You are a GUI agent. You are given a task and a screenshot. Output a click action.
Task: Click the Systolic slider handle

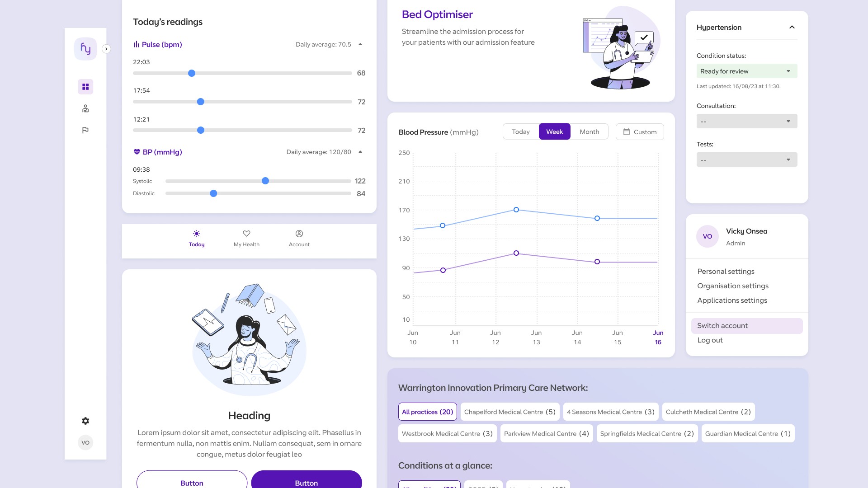(265, 181)
